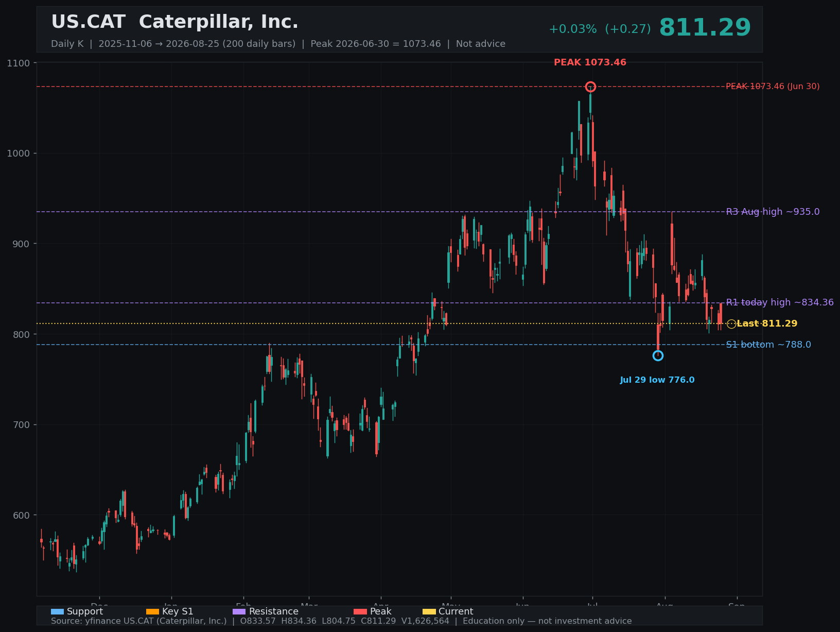This screenshot has width=840, height=632.
Task: Click the 800 y-axis tick label
Action: coord(21,334)
